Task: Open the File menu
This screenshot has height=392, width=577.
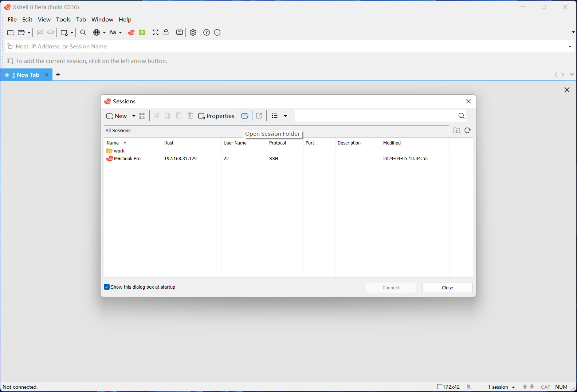Action: (x=12, y=19)
